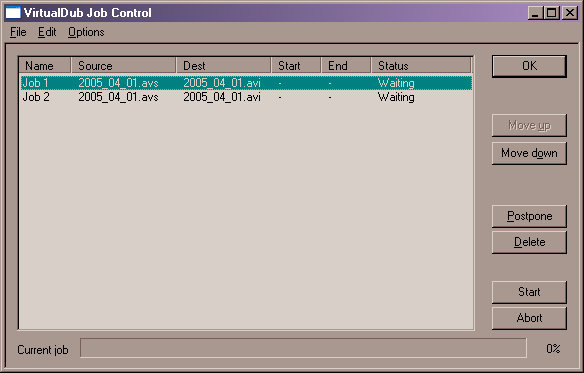
Task: Sort by the Name column header
Action: [45, 66]
